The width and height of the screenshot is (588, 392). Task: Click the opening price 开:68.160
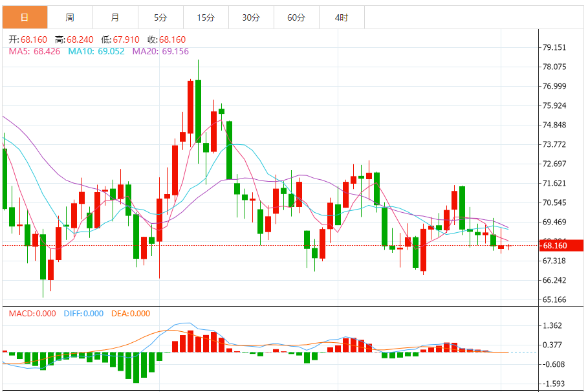click(28, 39)
